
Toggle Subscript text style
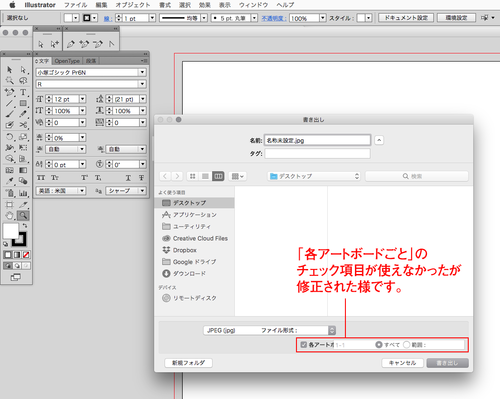point(98,178)
